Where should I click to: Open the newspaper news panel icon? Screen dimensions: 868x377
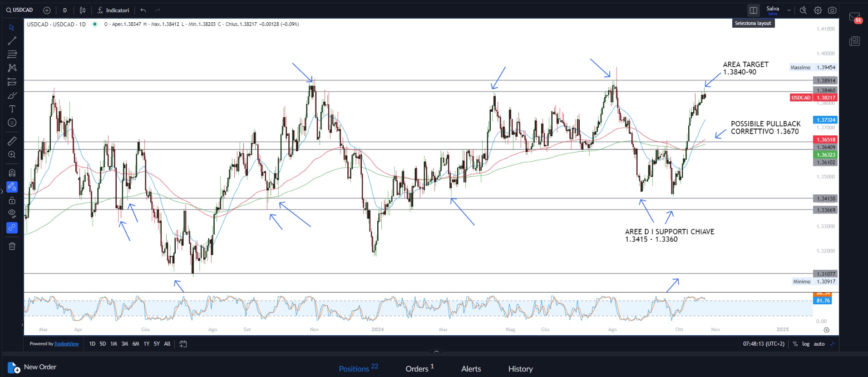[x=854, y=41]
